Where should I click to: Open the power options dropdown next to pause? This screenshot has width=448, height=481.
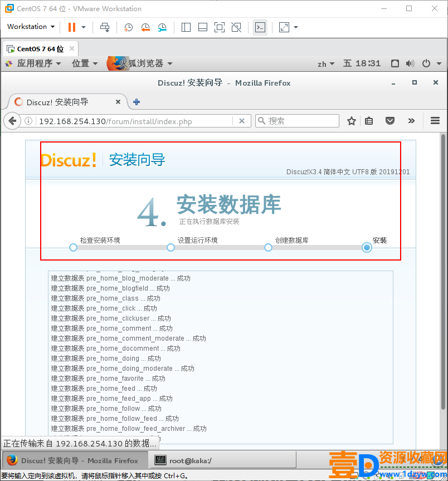[x=84, y=27]
